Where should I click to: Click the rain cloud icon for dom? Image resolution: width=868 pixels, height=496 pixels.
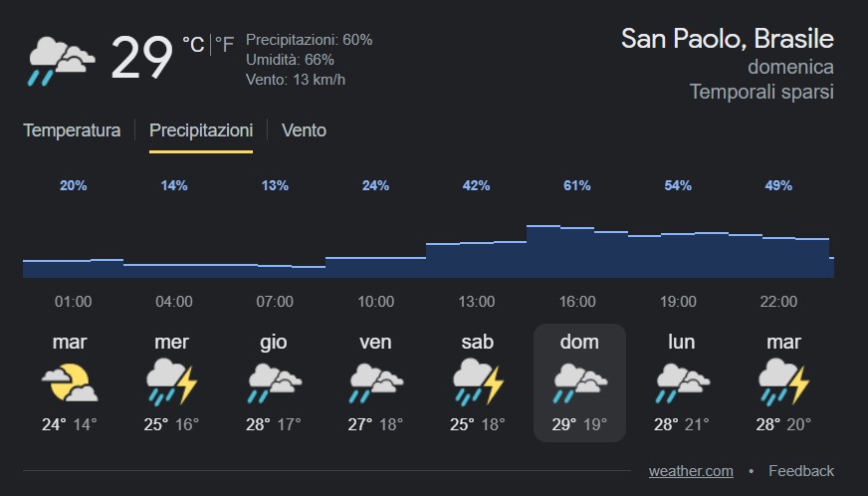[579, 382]
